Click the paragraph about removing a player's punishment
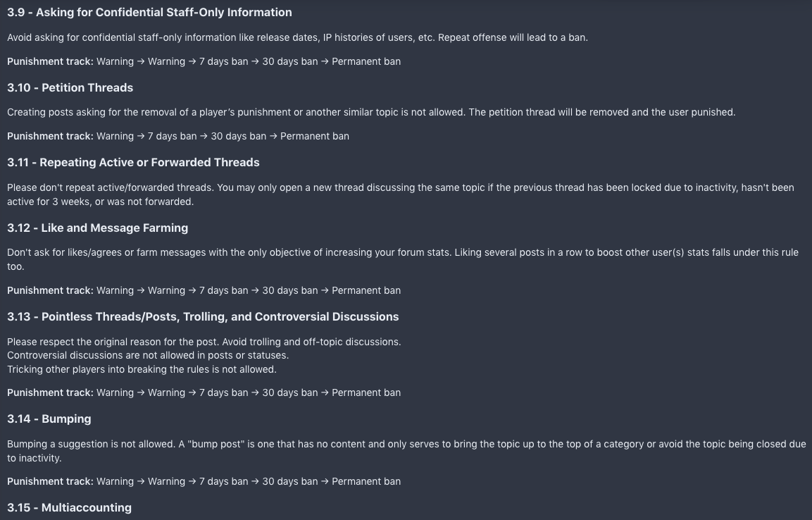Viewport: 812px width, 520px height. tap(371, 113)
